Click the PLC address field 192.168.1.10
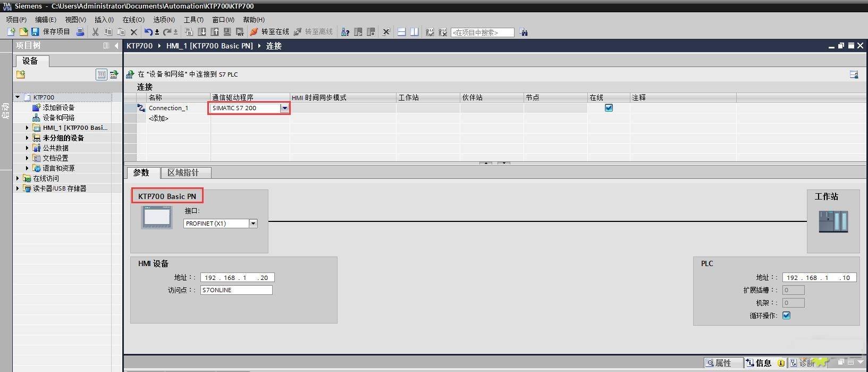The height and width of the screenshot is (372, 868). point(819,277)
